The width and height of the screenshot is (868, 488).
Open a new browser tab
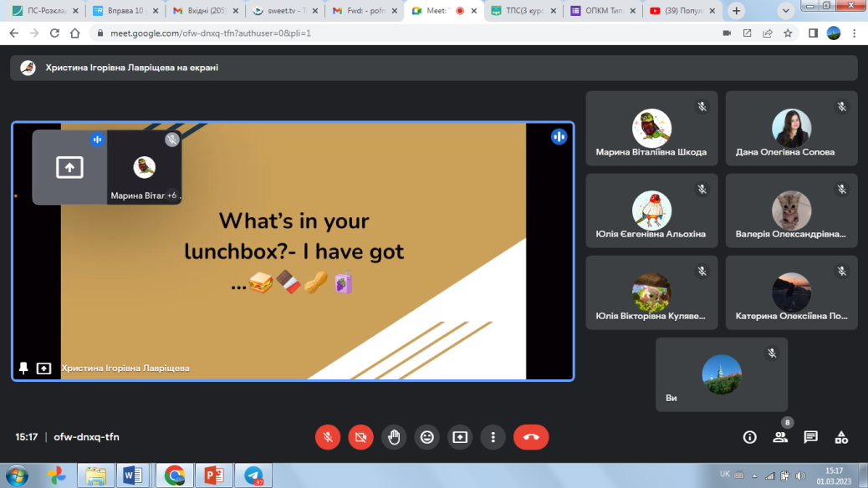pyautogui.click(x=736, y=11)
